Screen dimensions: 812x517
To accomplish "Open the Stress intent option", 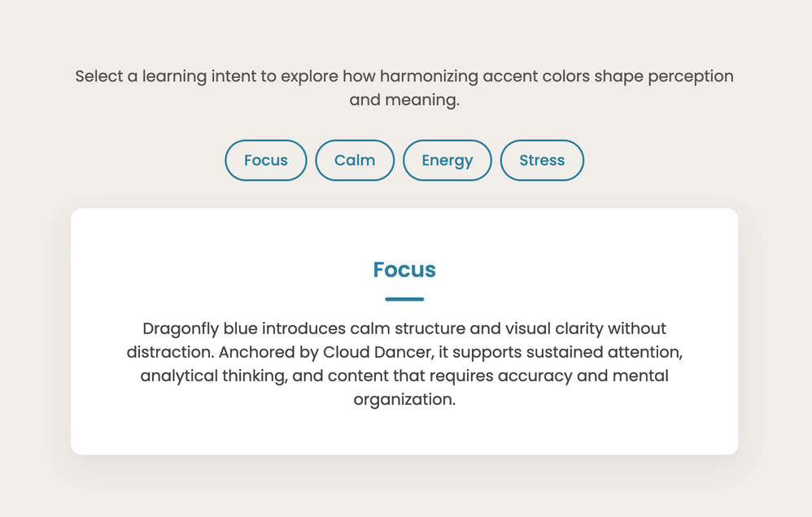I will (x=542, y=160).
